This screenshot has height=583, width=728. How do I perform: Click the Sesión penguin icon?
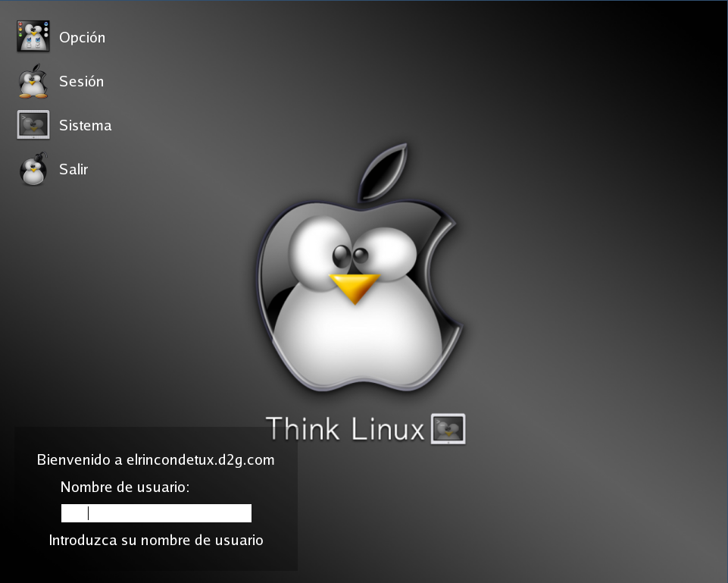(x=33, y=81)
